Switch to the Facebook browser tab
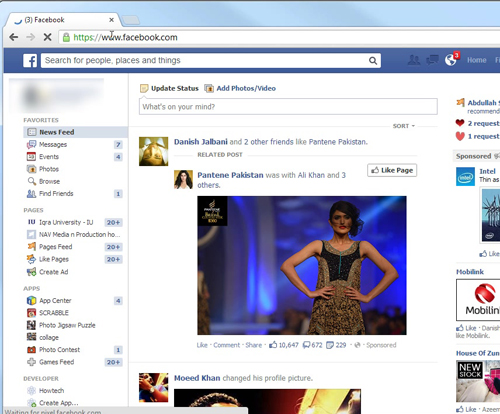This screenshot has width=500, height=414. (x=62, y=20)
